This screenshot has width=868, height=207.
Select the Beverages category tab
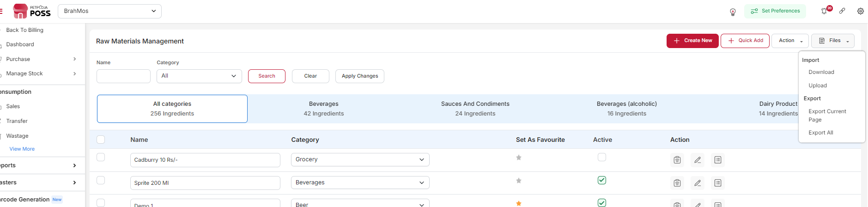click(x=323, y=109)
